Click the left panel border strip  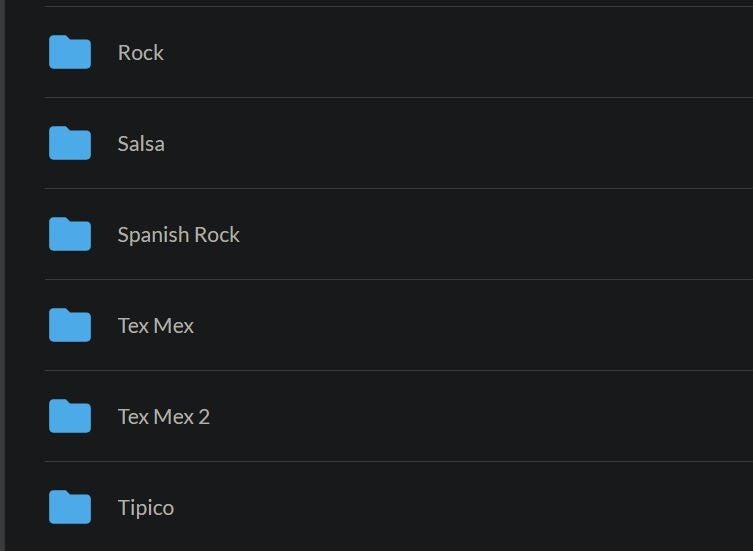tap(2, 275)
